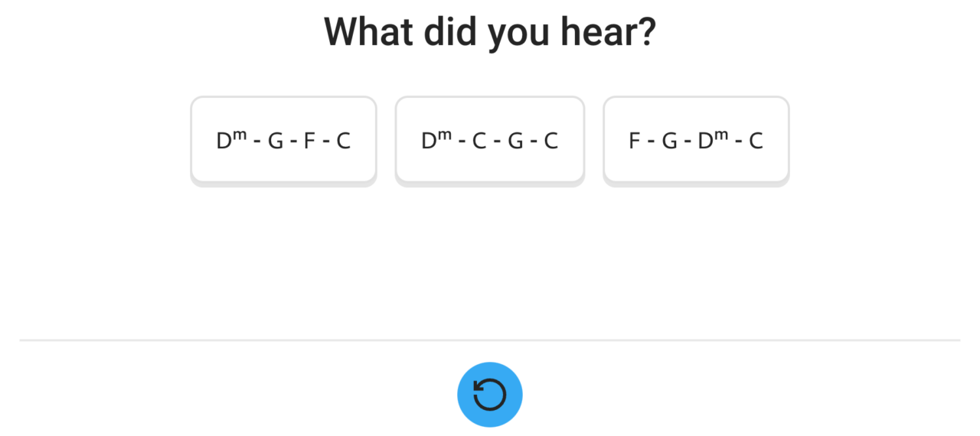
Task: Choose the progression ending in G - C
Action: coord(490,140)
